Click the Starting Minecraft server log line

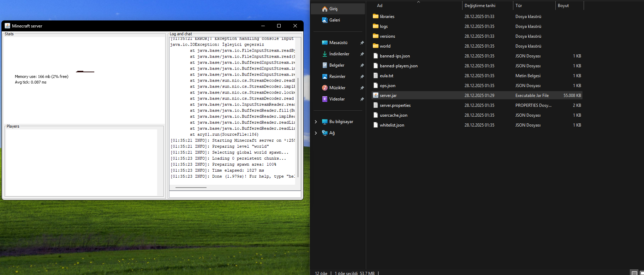pyautogui.click(x=233, y=141)
